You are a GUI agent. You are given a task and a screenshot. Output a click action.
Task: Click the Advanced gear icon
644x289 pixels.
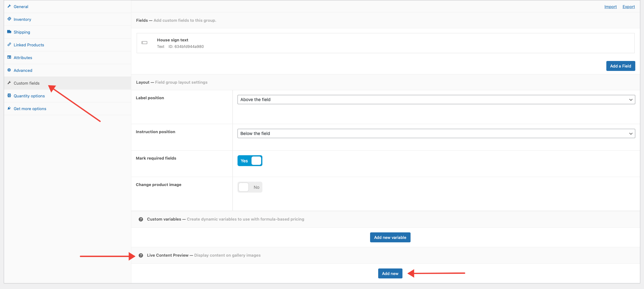pyautogui.click(x=9, y=70)
